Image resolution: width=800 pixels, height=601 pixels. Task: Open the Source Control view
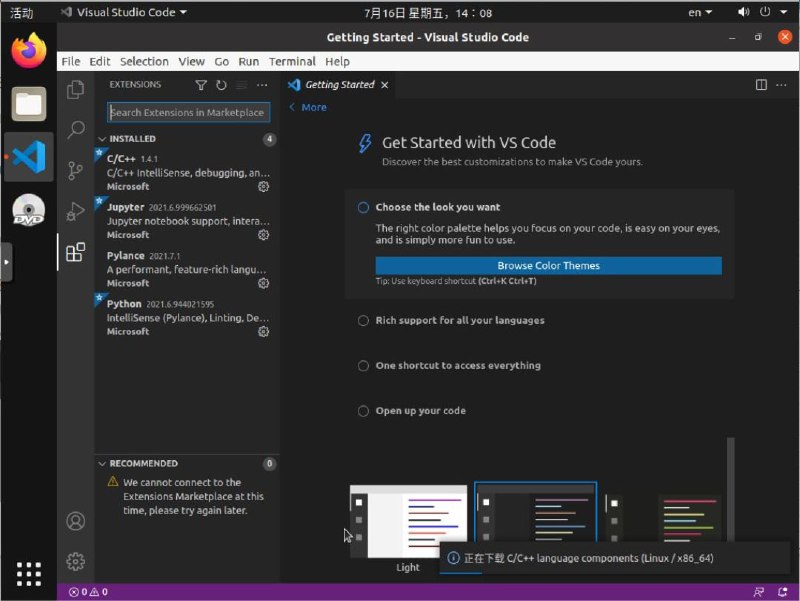pyautogui.click(x=75, y=171)
